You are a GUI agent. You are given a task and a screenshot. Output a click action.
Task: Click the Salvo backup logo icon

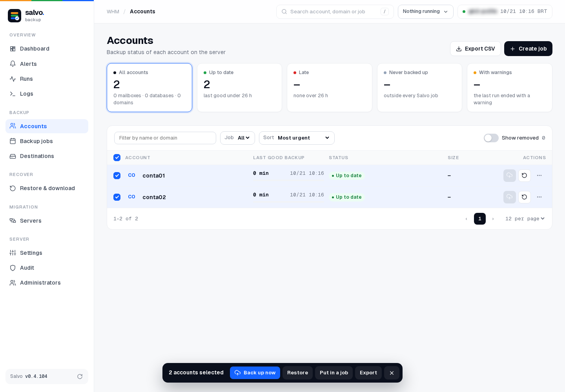point(15,16)
